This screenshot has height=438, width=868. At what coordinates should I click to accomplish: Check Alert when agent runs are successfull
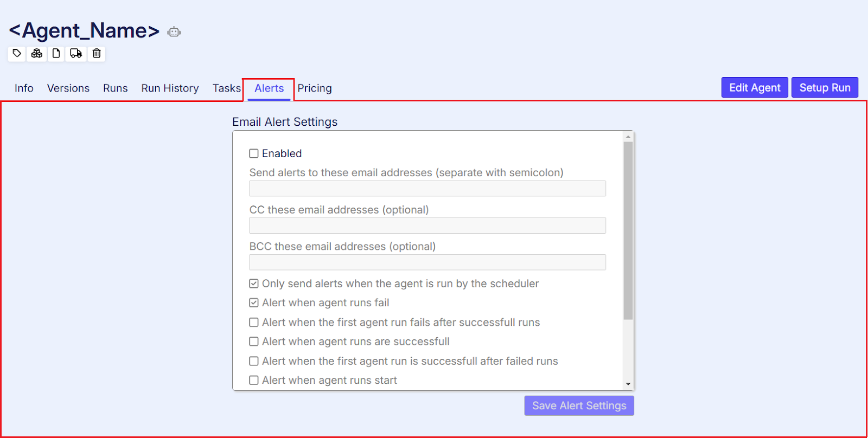[x=254, y=342]
